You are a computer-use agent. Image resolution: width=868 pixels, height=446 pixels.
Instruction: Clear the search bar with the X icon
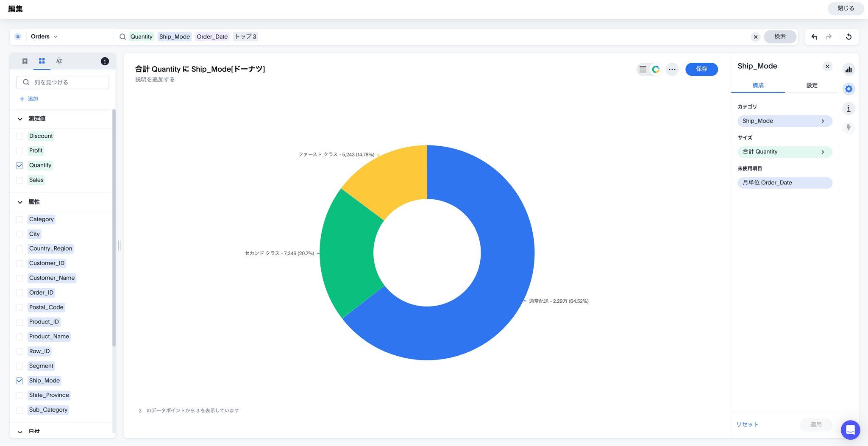click(x=755, y=37)
